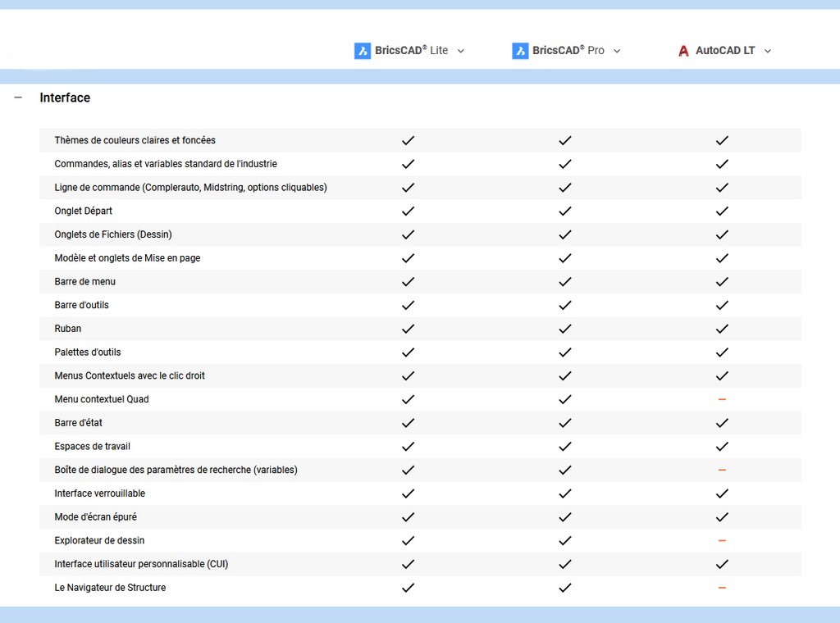The image size is (840, 623).
Task: Click row 'Ligne de commande (Complerauto, Midstring...)'
Action: click(420, 188)
